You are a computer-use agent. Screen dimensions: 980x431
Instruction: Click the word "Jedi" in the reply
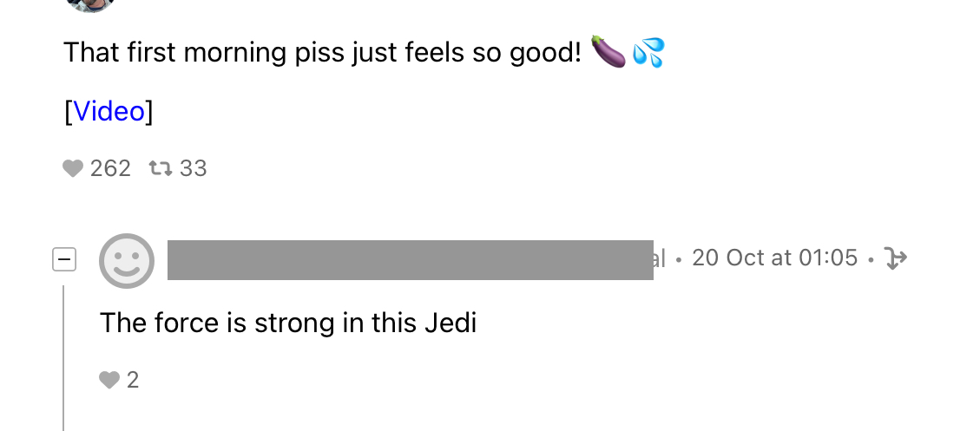[451, 323]
